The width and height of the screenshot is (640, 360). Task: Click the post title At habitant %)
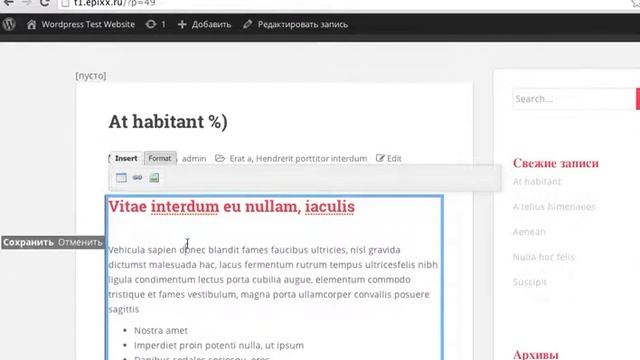pyautogui.click(x=168, y=122)
